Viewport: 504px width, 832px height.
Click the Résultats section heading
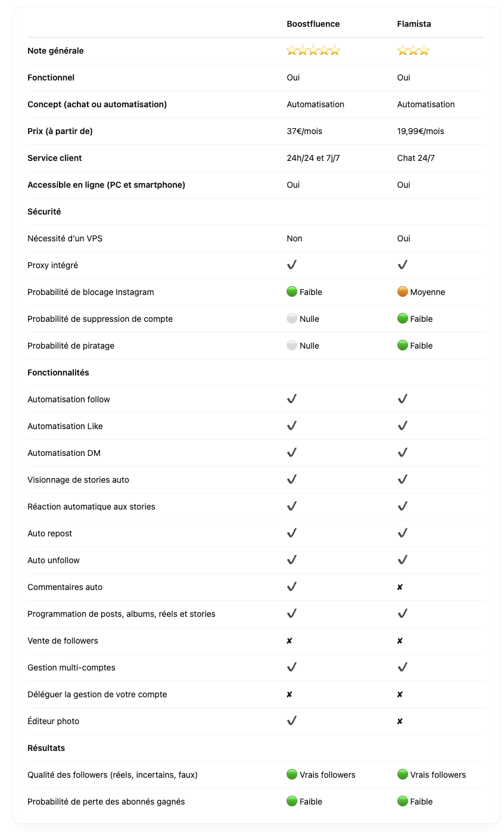pyautogui.click(x=46, y=748)
